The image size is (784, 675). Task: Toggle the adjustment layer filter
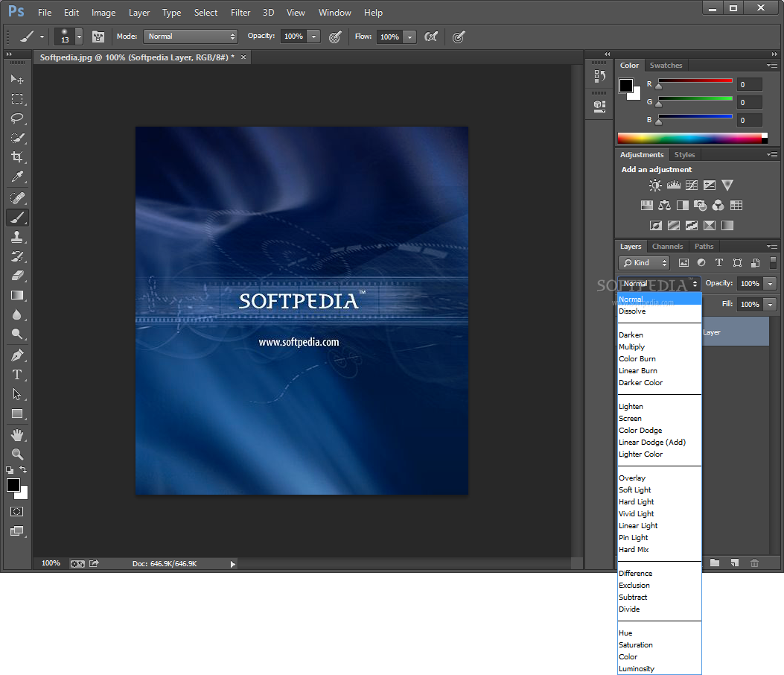[701, 263]
